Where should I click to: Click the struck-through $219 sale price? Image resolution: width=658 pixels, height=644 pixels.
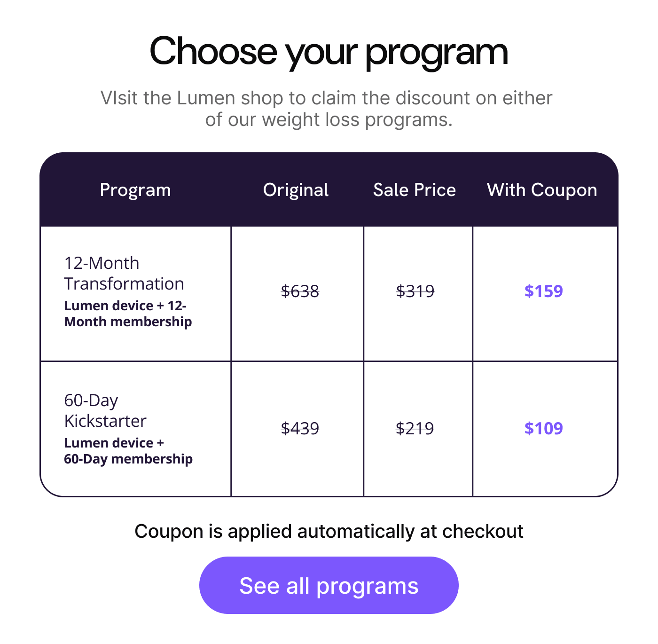point(415,428)
